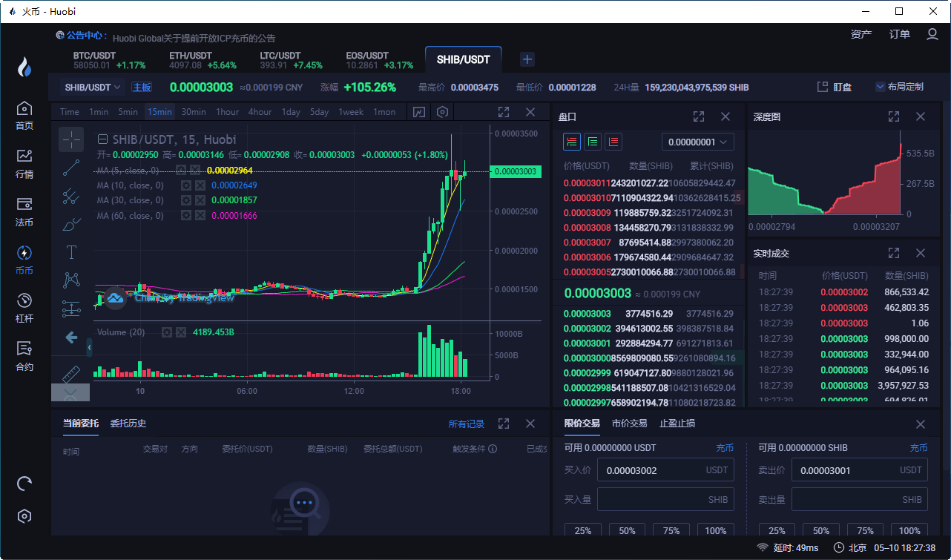Viewport: 951px width, 560px height.
Task: Collapse the drawing toolbar side arrow
Action: click(x=90, y=346)
